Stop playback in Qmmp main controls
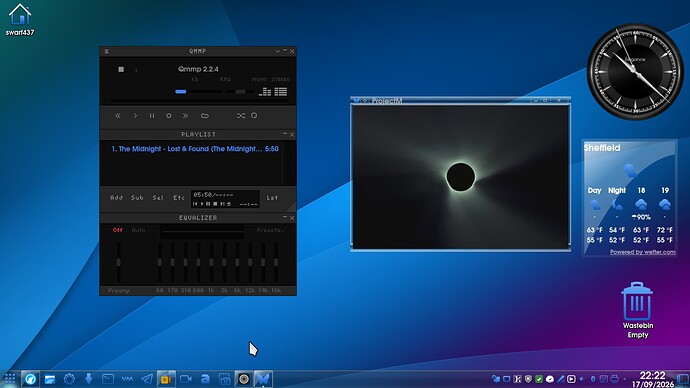This screenshot has height=388, width=690. [169, 116]
